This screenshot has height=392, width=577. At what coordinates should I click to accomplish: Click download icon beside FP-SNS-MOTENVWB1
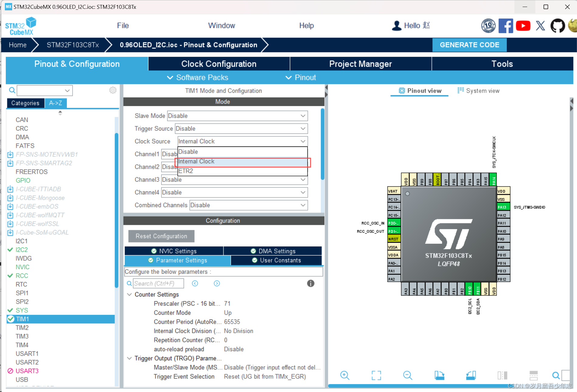pyautogui.click(x=10, y=154)
